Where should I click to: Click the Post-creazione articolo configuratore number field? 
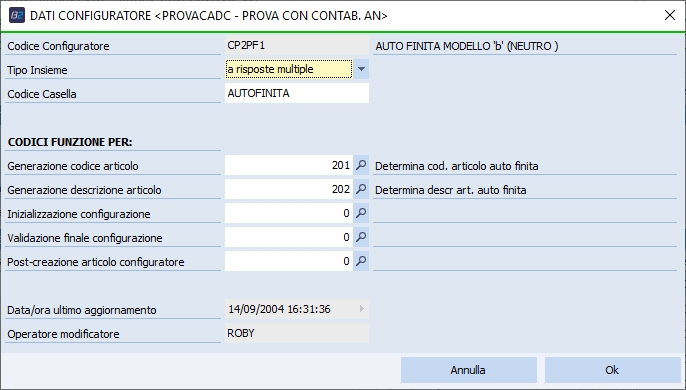(x=289, y=261)
